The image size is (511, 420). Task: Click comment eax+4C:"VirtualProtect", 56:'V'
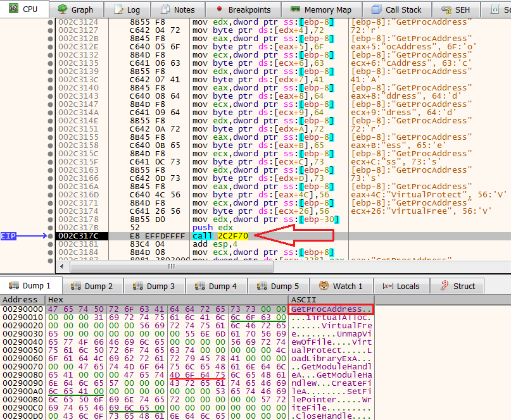coord(429,195)
